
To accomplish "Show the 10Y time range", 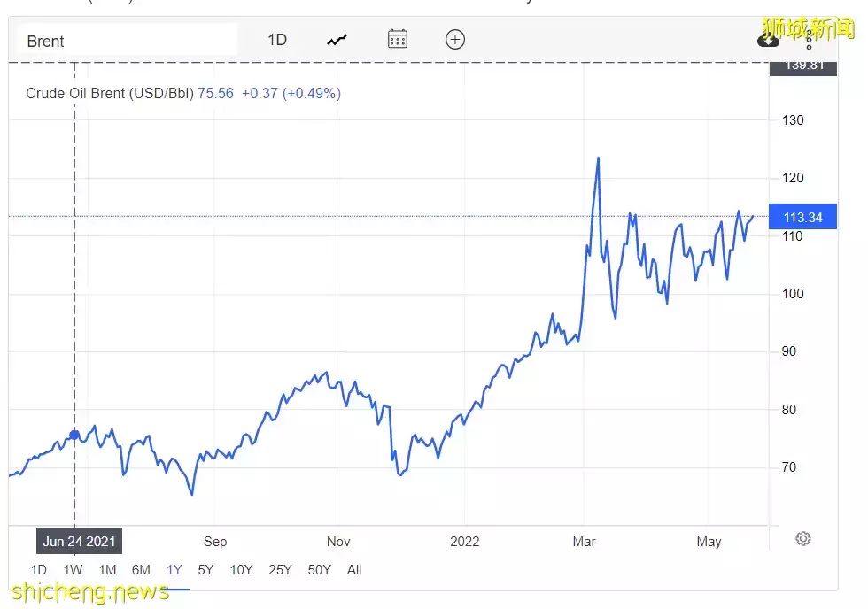I will click(x=241, y=570).
